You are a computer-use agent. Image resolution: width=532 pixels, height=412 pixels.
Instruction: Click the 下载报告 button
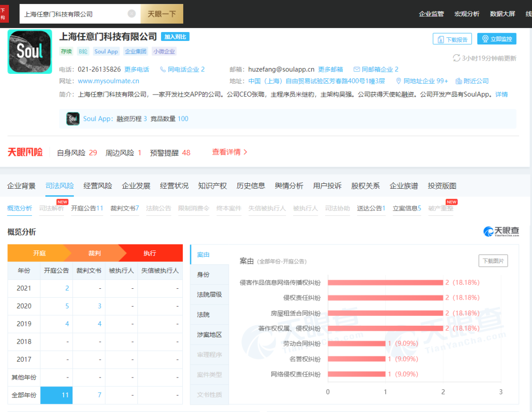pos(452,39)
